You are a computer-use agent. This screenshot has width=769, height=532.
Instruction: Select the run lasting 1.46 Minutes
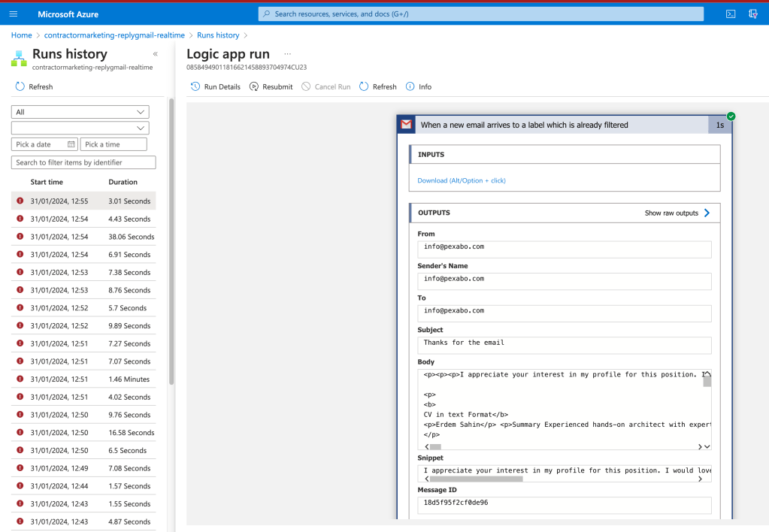83,379
